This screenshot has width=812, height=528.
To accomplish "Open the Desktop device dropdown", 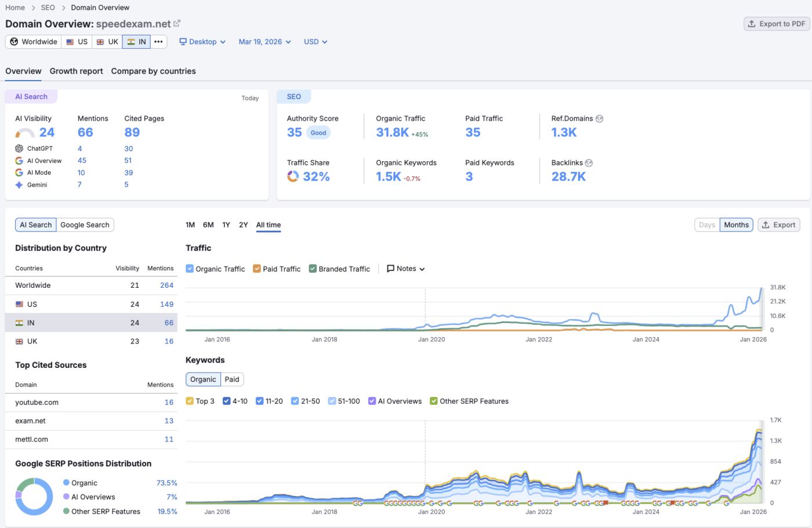I will pos(202,42).
